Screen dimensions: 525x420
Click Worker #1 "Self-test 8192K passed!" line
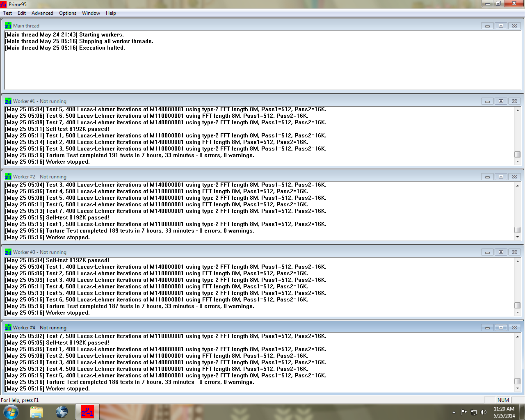[x=57, y=129]
